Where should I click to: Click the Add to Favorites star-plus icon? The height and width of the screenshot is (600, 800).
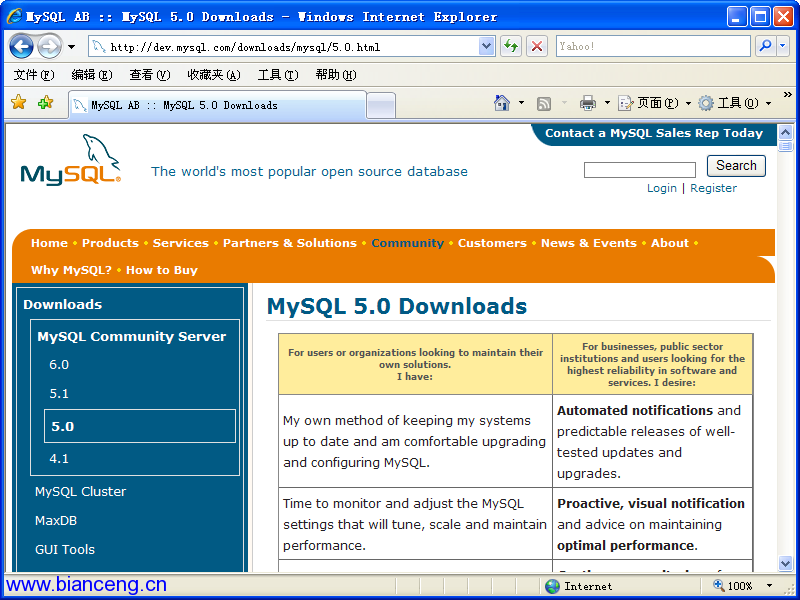click(45, 103)
